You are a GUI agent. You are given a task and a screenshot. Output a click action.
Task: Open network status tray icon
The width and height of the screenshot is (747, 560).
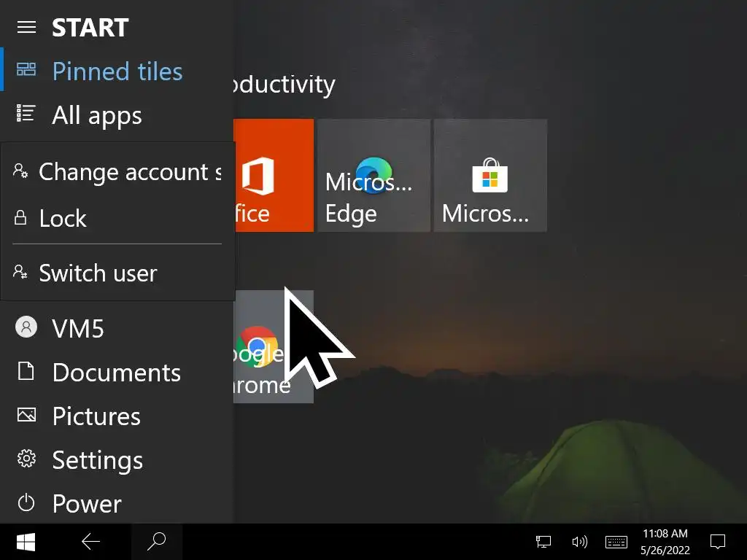[543, 542]
